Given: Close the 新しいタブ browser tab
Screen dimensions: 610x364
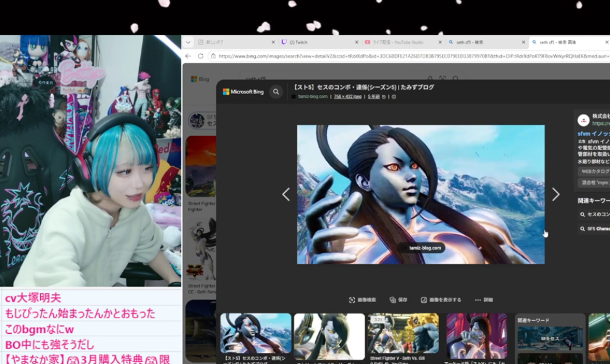Looking at the screenshot, I should coord(273,42).
